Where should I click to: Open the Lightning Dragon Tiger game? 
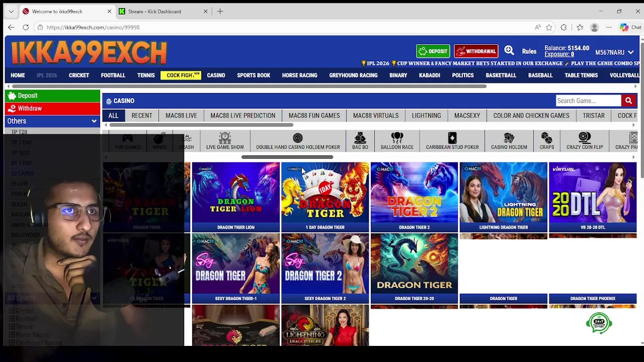tap(504, 197)
